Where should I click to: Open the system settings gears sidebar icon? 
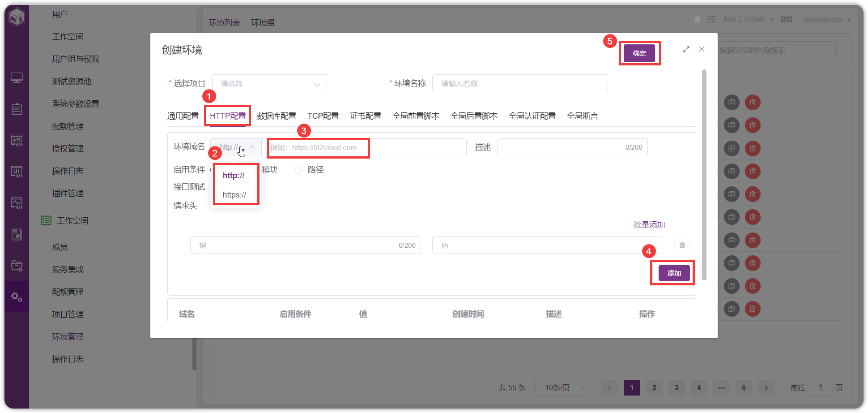17,297
